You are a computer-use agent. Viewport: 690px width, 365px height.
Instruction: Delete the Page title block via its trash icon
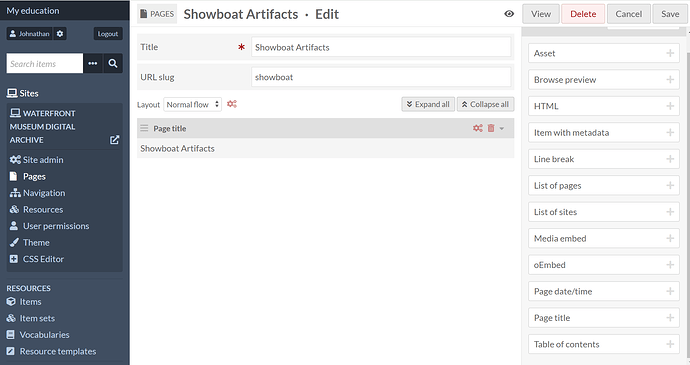(491, 128)
